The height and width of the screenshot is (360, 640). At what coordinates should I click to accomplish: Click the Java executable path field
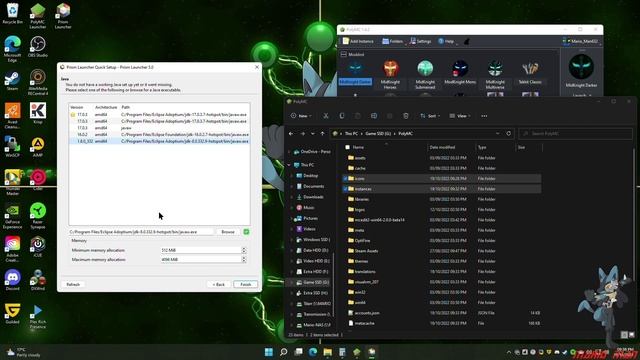coord(141,232)
